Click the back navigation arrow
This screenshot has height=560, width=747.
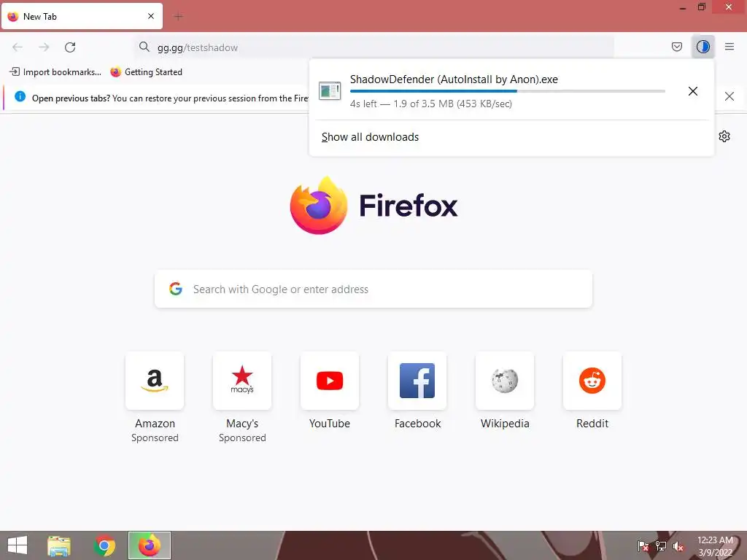click(x=18, y=47)
